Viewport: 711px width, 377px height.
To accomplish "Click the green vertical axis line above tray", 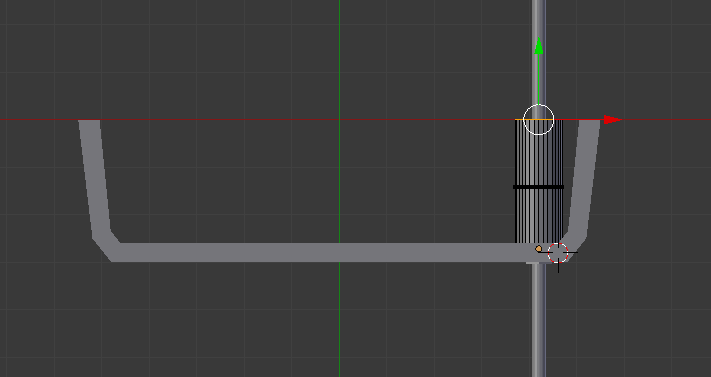I will tap(340, 59).
